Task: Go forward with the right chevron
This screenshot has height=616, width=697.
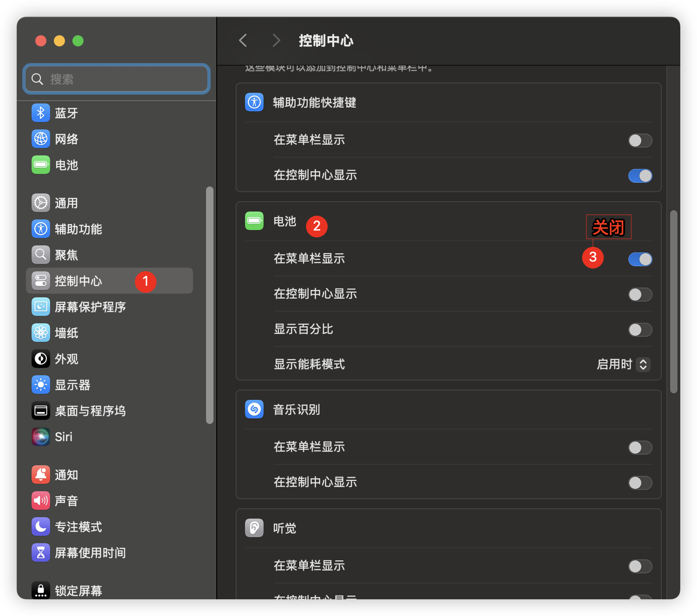Action: pos(276,40)
